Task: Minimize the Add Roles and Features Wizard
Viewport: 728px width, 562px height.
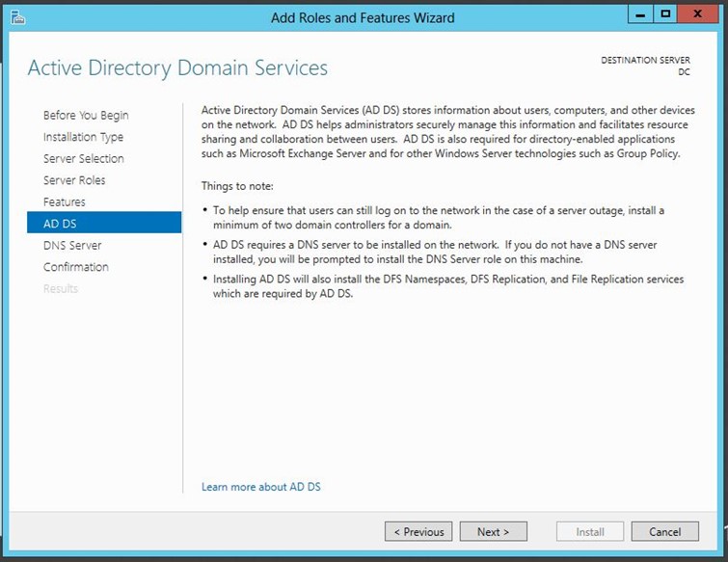Action: pyautogui.click(x=640, y=14)
